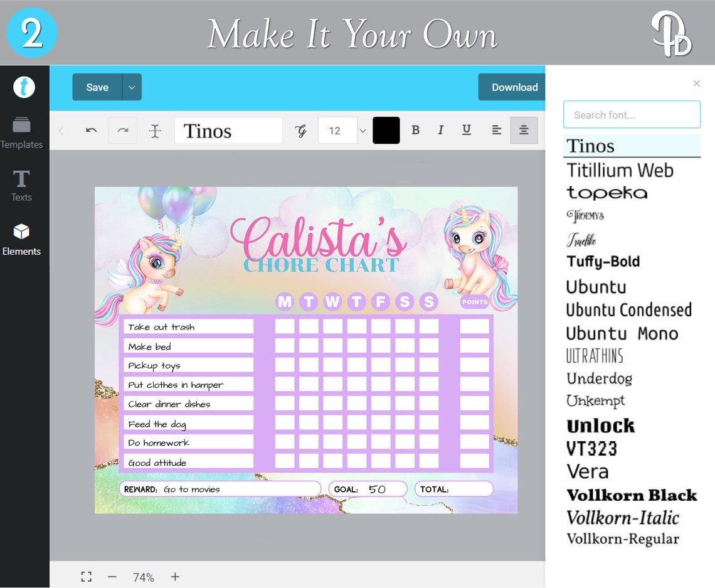Click the Save button
This screenshot has width=715, height=588.
point(96,87)
